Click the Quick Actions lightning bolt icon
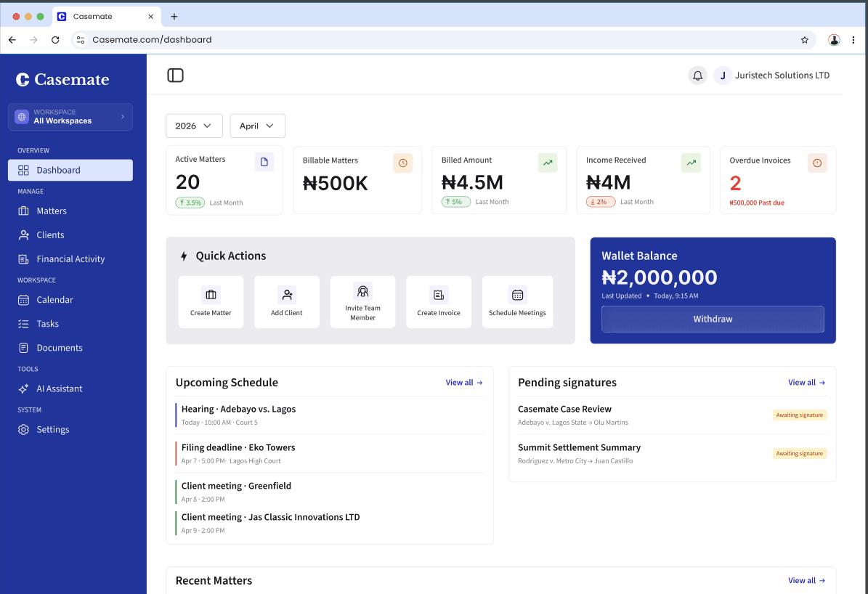Screen dimensions: 868x594 tap(184, 256)
